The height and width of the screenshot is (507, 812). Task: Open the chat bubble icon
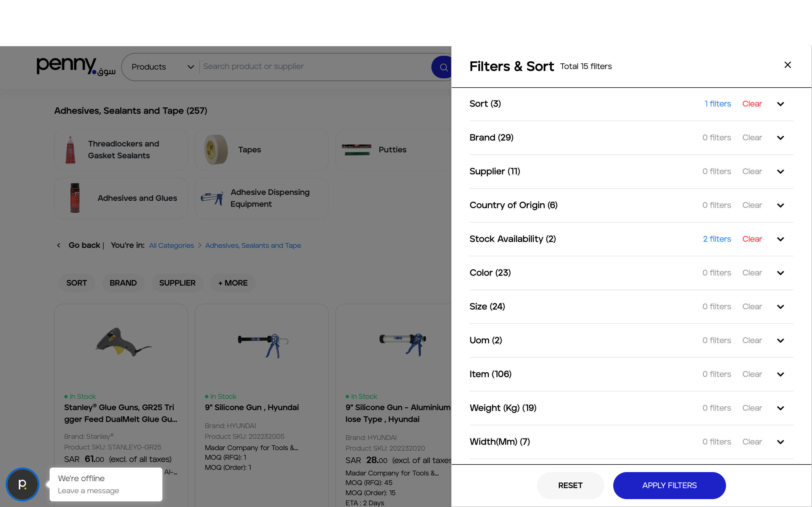click(23, 484)
